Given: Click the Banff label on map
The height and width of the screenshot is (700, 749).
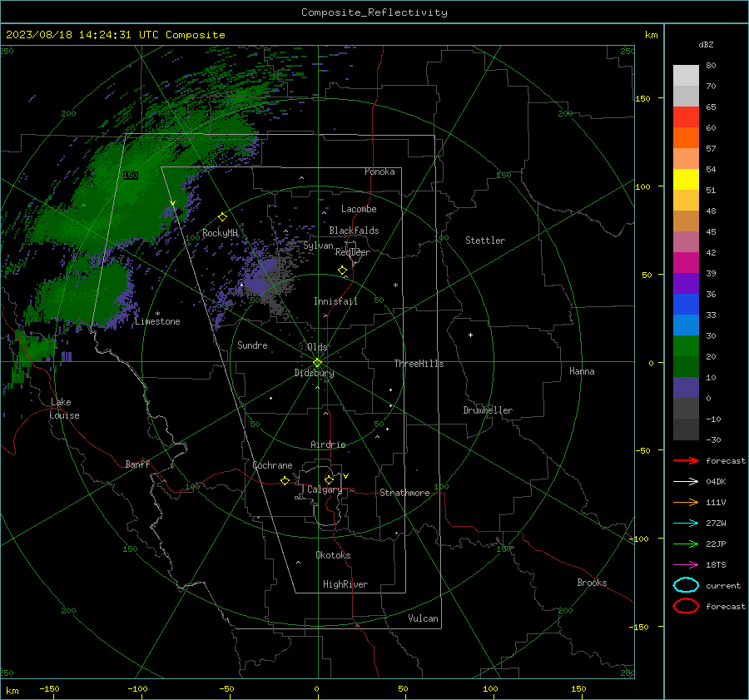Looking at the screenshot, I should point(137,464).
